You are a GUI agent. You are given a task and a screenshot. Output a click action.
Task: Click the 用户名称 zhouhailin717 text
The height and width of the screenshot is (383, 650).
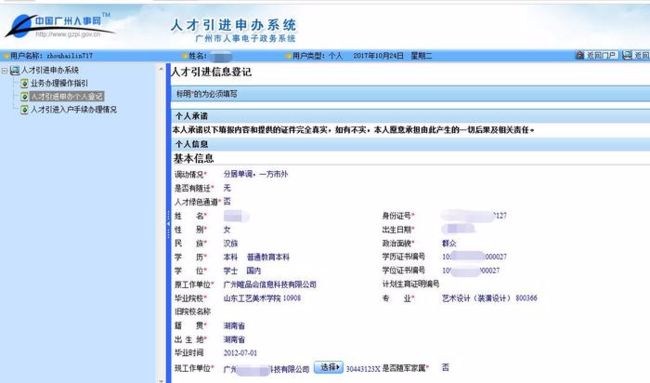pyautogui.click(x=51, y=56)
